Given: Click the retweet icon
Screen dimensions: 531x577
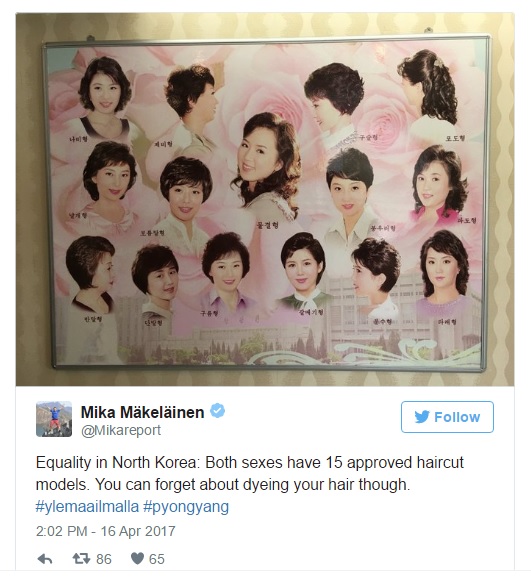Looking at the screenshot, I should pyautogui.click(x=81, y=559).
